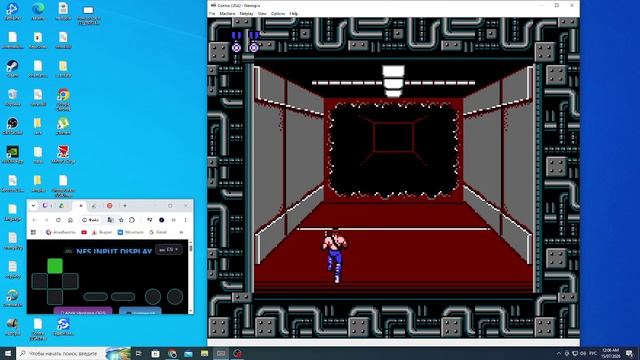Click the round B button on controller display
The image size is (640, 360).
click(153, 297)
